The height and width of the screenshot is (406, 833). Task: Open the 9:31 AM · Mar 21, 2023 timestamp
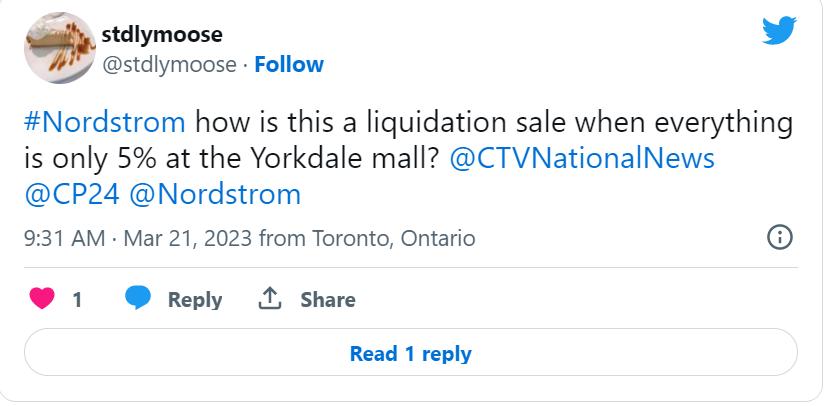pyautogui.click(x=137, y=239)
